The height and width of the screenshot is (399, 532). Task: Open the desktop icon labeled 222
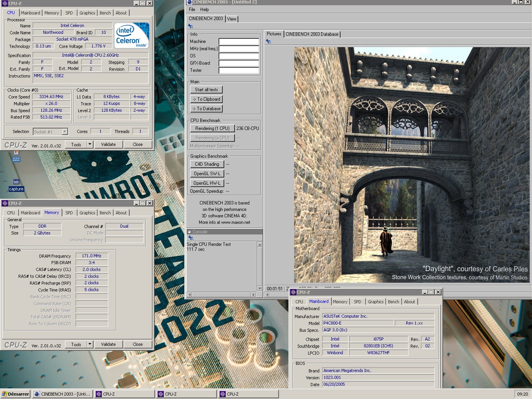point(16,156)
